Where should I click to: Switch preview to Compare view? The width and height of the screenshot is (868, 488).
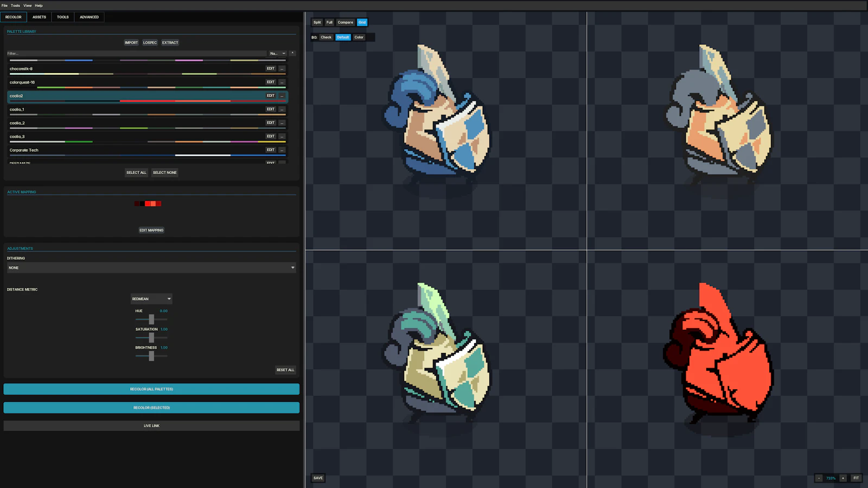[345, 22]
